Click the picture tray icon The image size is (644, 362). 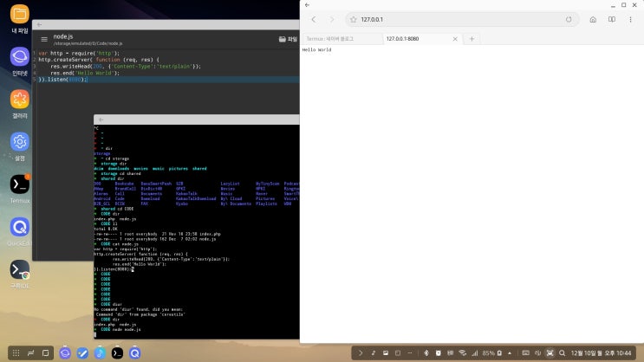385,353
